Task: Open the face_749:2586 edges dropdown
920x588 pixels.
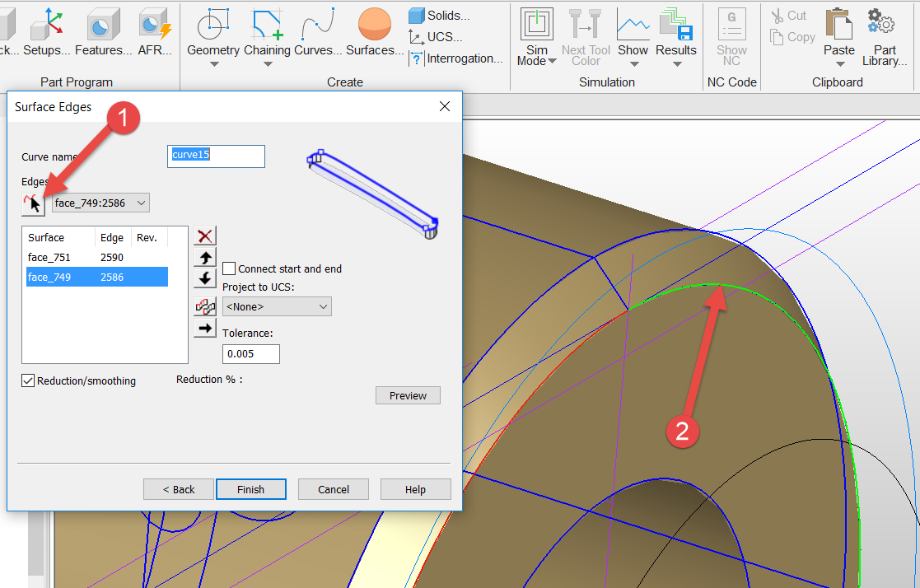Action: coord(100,203)
